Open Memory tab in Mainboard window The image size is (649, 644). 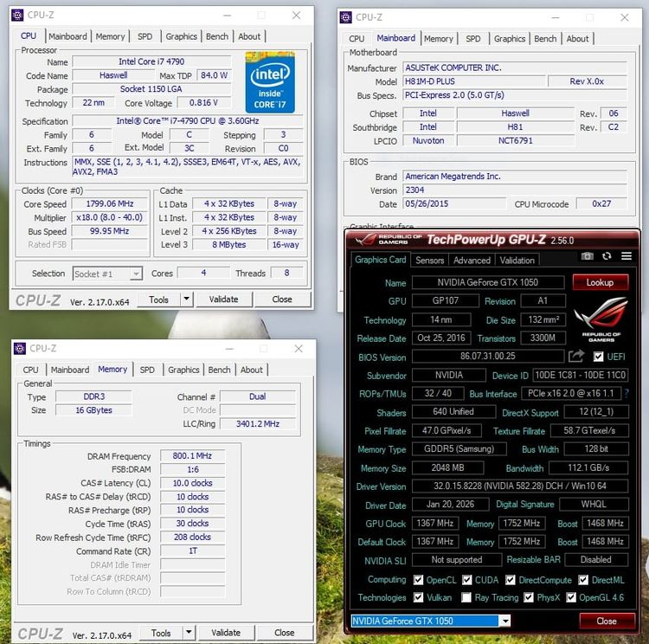click(x=439, y=38)
